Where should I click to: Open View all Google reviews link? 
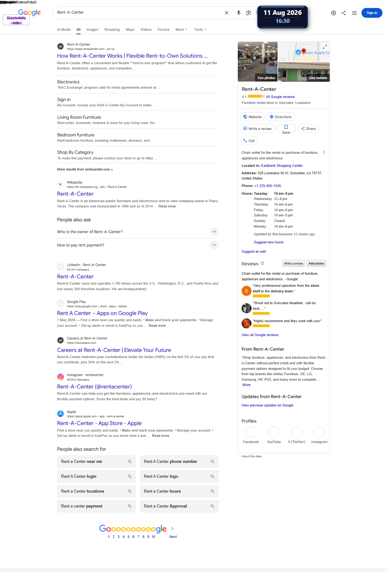[x=260, y=335]
